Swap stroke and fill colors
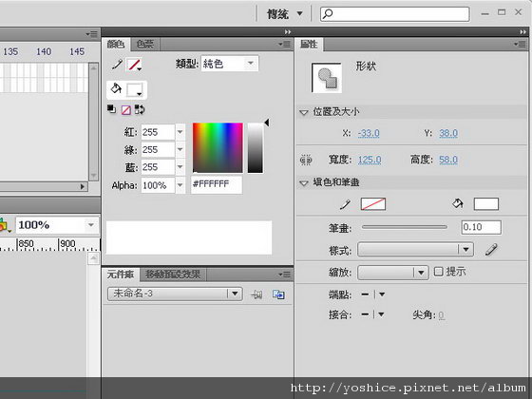 click(140, 109)
